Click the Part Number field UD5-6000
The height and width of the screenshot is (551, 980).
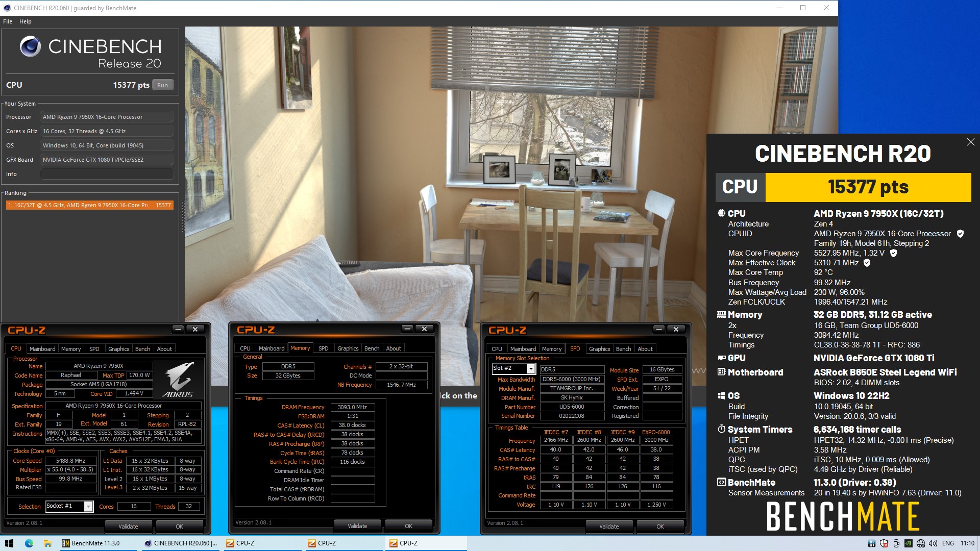(x=572, y=407)
